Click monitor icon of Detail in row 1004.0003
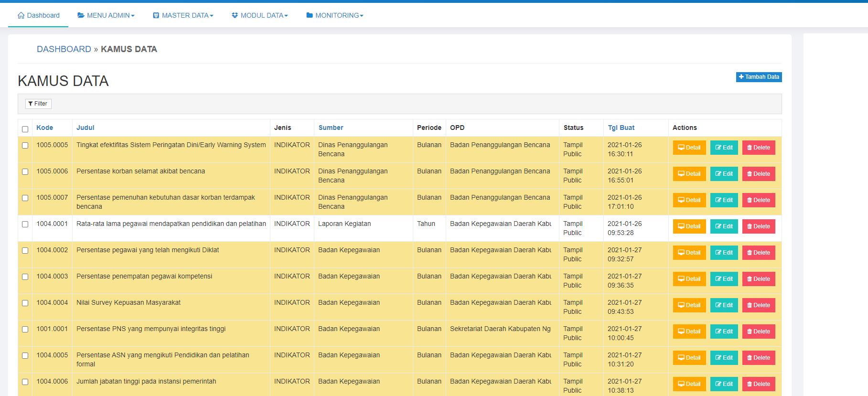This screenshot has height=396, width=868. (x=681, y=279)
